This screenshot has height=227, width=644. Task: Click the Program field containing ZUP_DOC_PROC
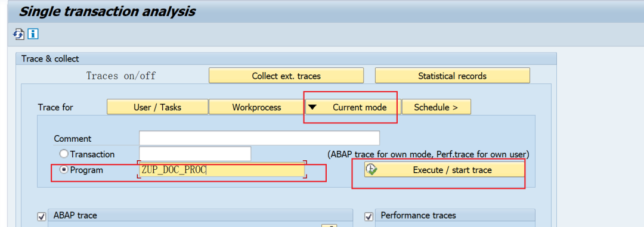click(x=222, y=170)
